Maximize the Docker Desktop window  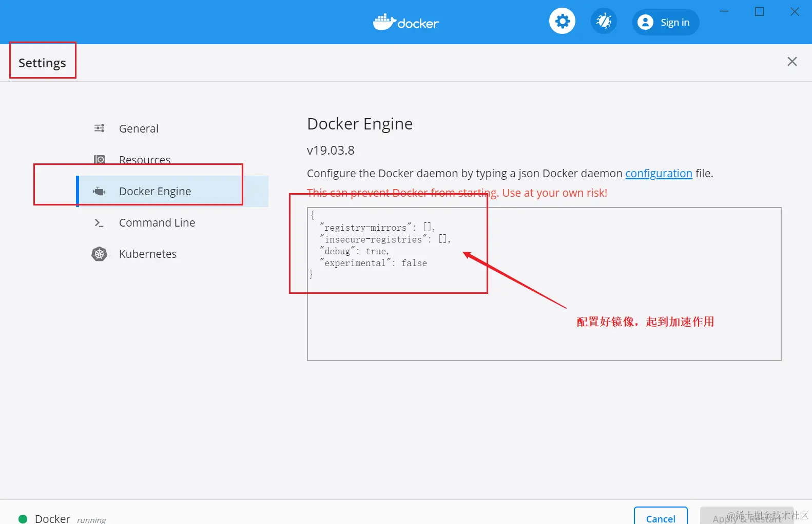(x=760, y=11)
